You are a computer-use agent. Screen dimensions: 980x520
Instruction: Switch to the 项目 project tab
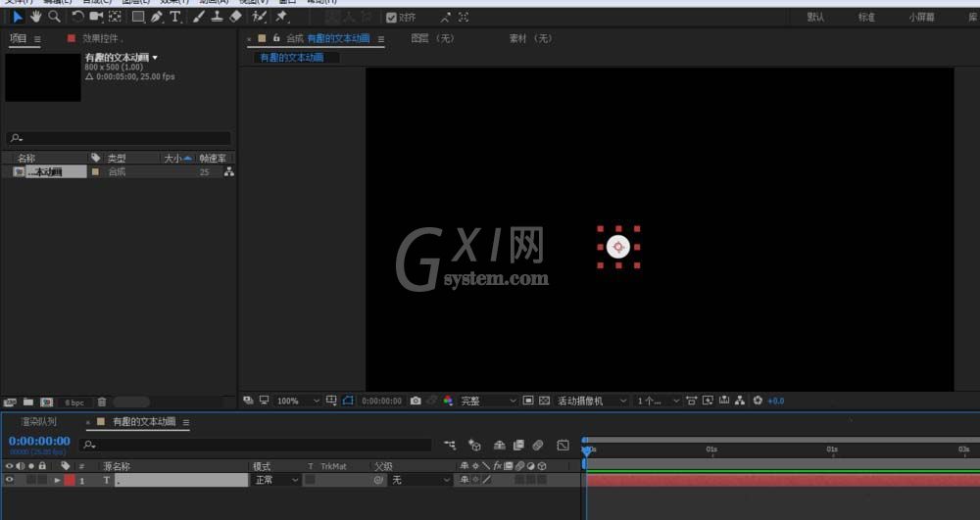point(18,39)
